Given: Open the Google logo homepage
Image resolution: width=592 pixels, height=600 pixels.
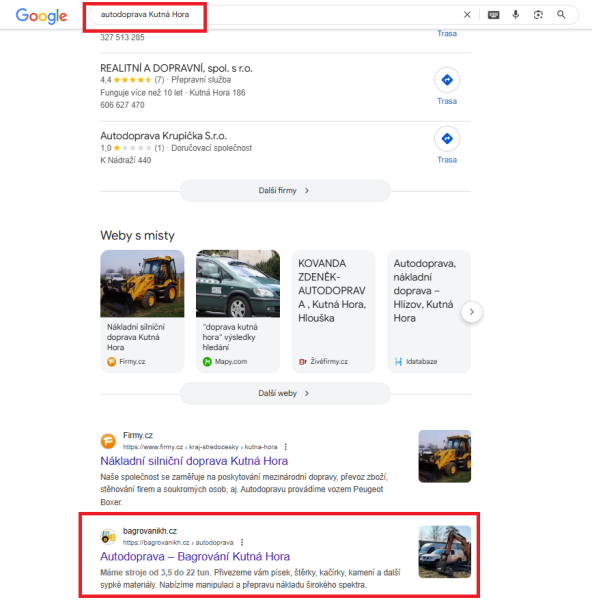Looking at the screenshot, I should point(41,16).
